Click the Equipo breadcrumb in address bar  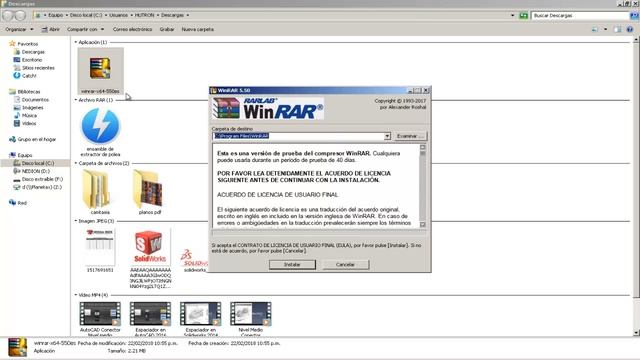(x=56, y=15)
